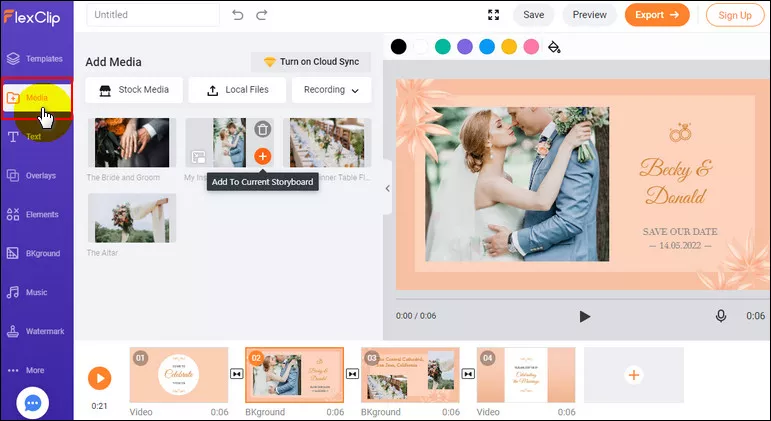771x421 pixels.
Task: Open the More sidebar menu
Action: point(26,370)
